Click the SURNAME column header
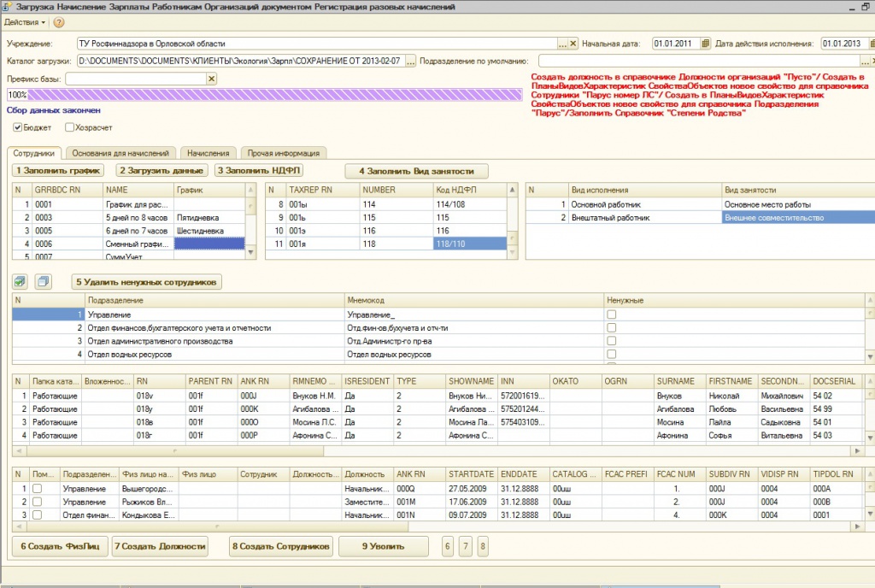 (679, 381)
